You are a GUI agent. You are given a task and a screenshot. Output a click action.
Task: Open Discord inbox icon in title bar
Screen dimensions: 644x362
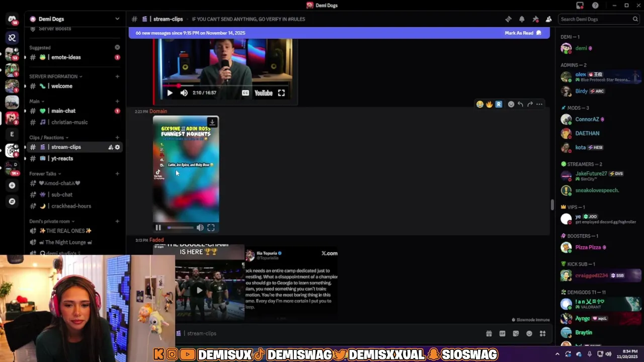[580, 6]
